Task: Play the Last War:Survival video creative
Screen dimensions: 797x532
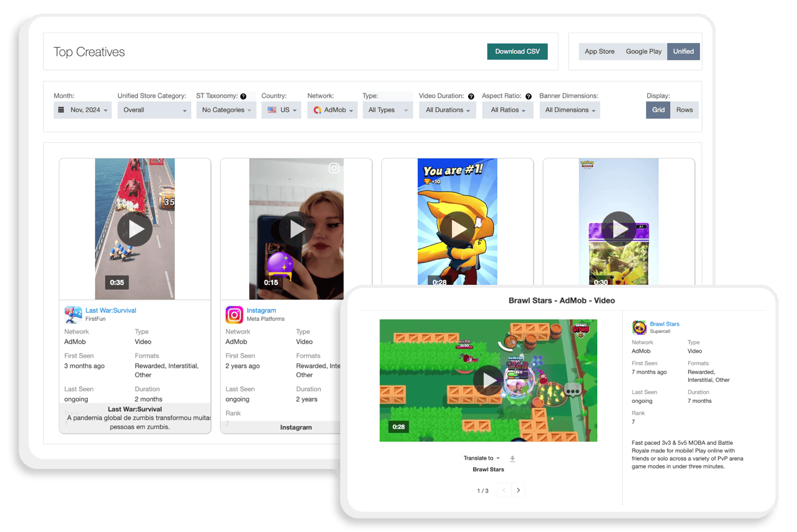Action: (135, 229)
